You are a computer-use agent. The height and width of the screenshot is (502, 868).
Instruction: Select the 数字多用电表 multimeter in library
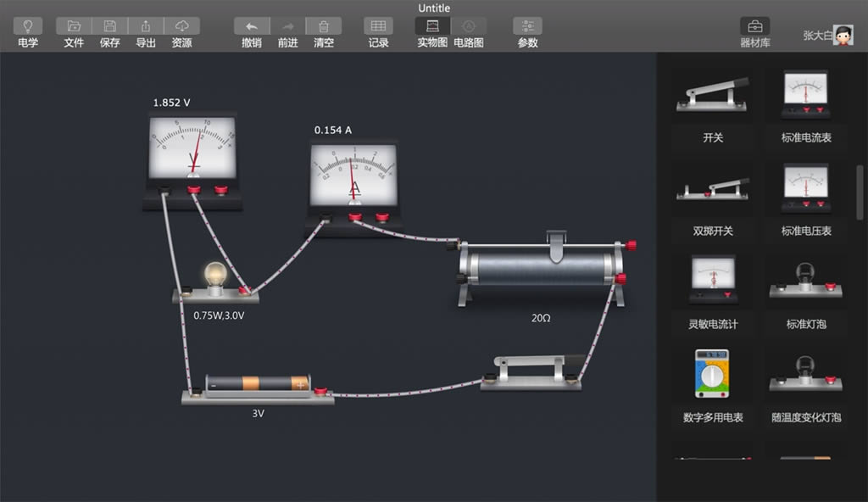coord(712,373)
